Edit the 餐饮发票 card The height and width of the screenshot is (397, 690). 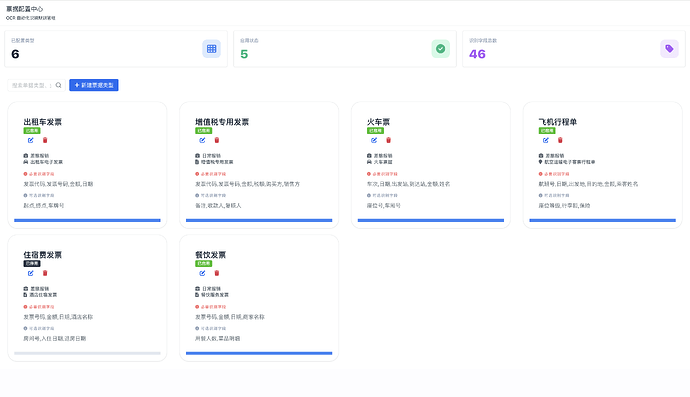coord(202,273)
